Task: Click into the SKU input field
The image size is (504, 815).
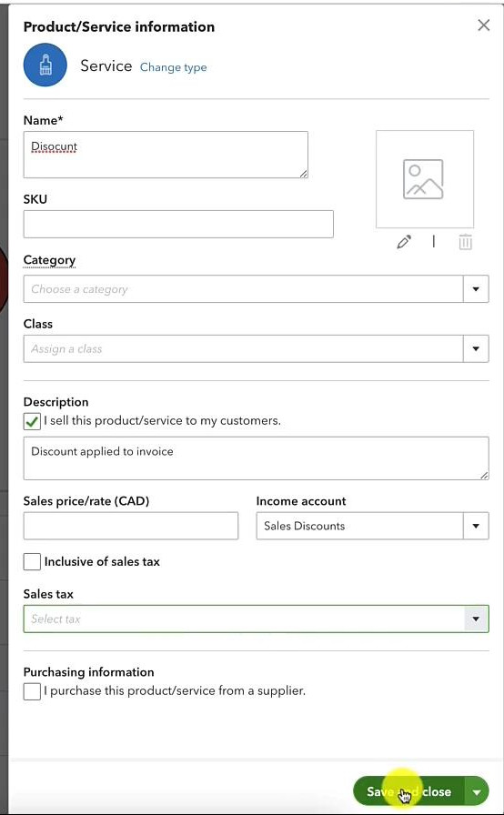Action: 178,224
